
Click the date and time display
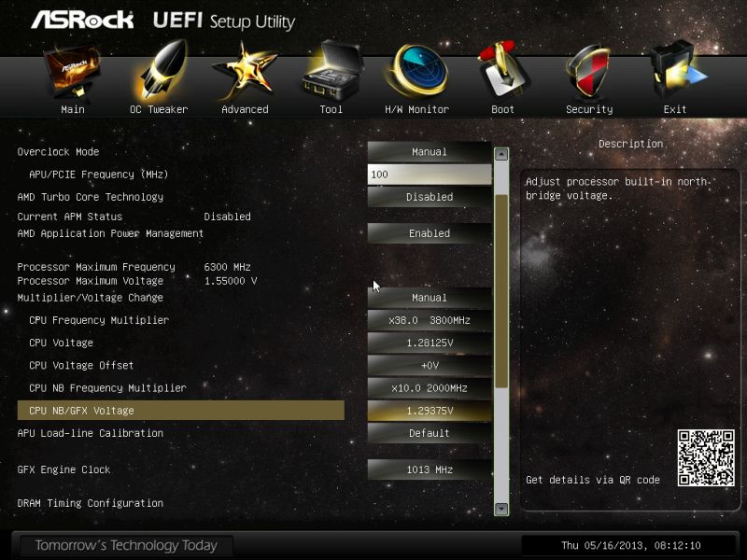[x=631, y=546]
